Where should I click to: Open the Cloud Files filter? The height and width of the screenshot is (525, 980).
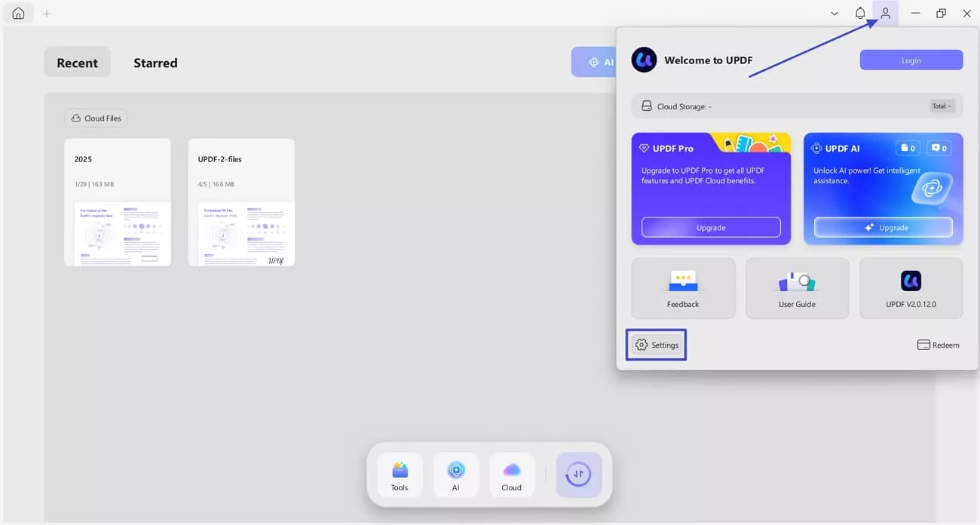pyautogui.click(x=96, y=118)
